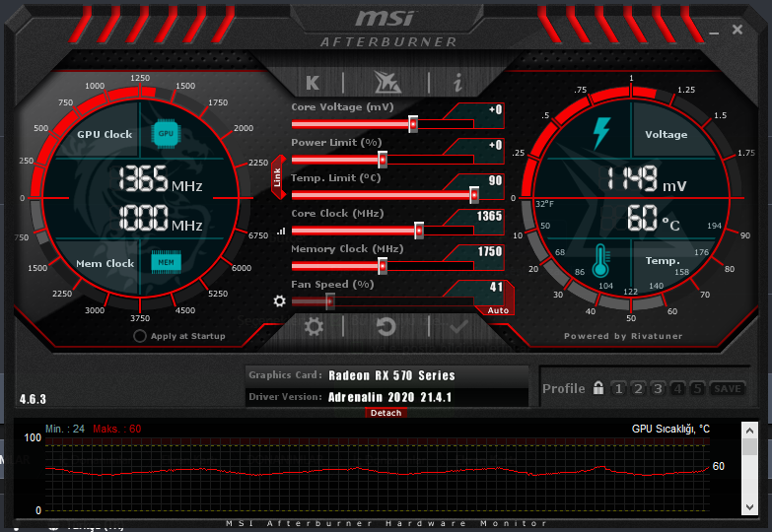
Task: Toggle the Link power and temp limit button
Action: [x=278, y=177]
